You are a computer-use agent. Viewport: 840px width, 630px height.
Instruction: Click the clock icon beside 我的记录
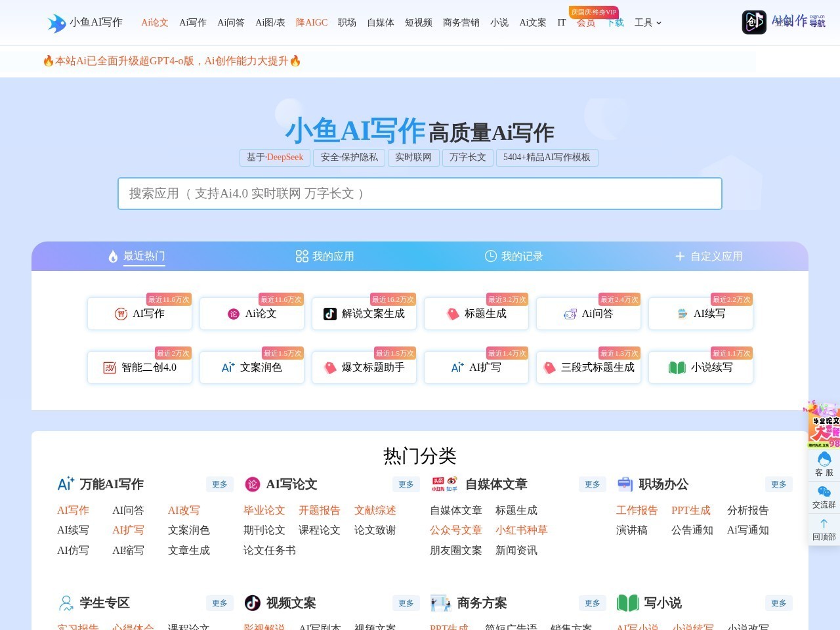[491, 257]
